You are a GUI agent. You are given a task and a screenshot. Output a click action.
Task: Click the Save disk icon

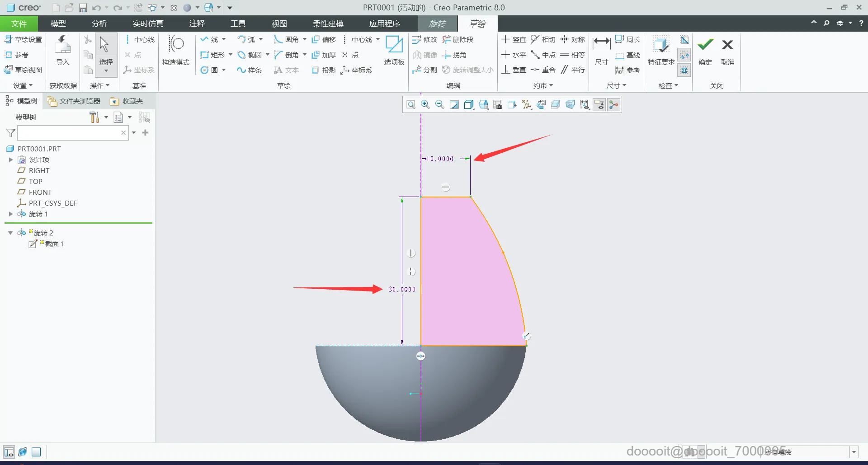click(x=83, y=8)
